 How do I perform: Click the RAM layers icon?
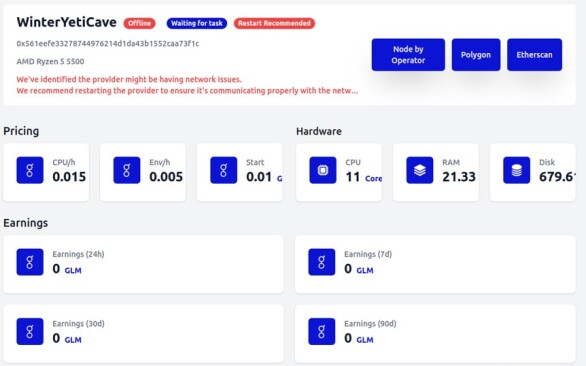pyautogui.click(x=420, y=170)
